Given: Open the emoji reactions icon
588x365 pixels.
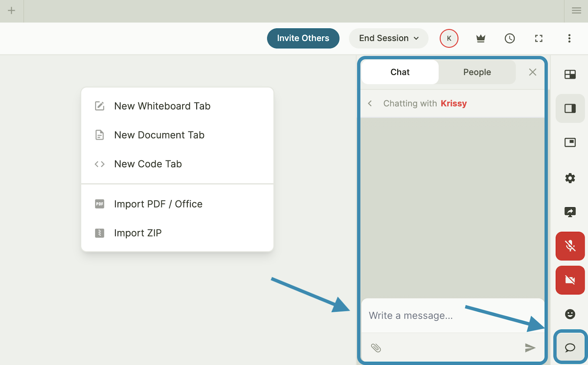Looking at the screenshot, I should point(570,314).
